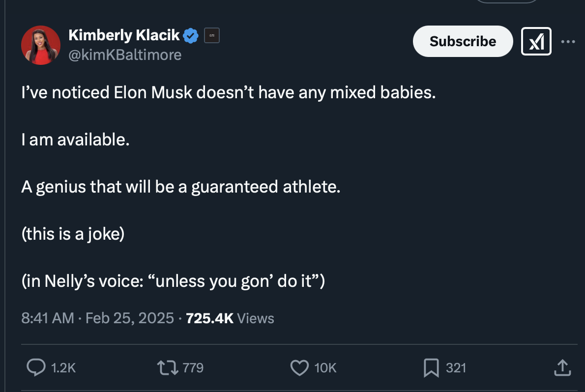Open the reply speech bubble icon

[x=36, y=367]
